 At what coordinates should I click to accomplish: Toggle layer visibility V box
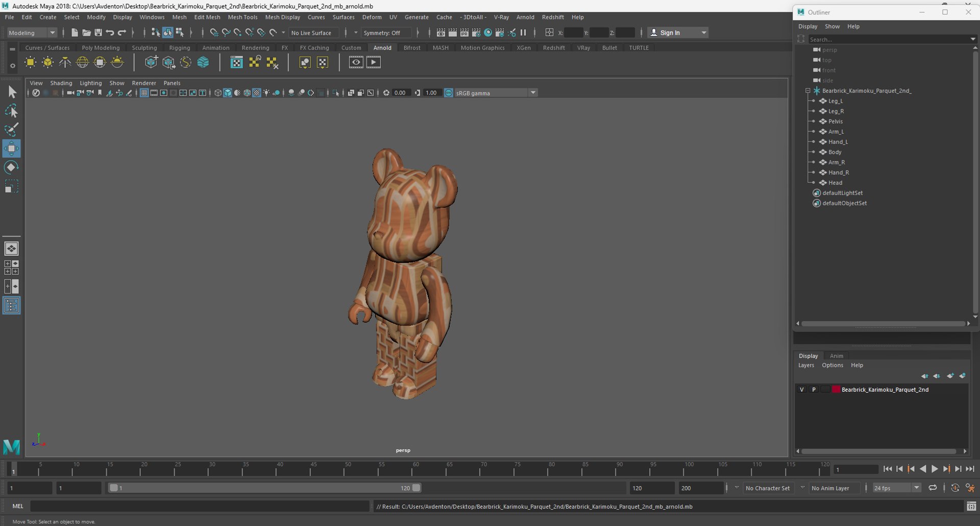pos(802,390)
